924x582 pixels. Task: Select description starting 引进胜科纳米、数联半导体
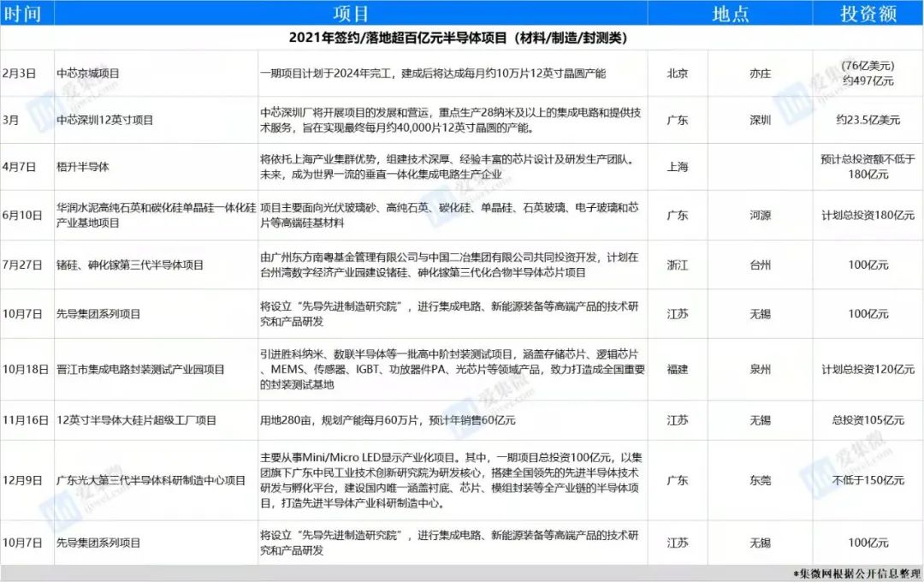coord(453,369)
